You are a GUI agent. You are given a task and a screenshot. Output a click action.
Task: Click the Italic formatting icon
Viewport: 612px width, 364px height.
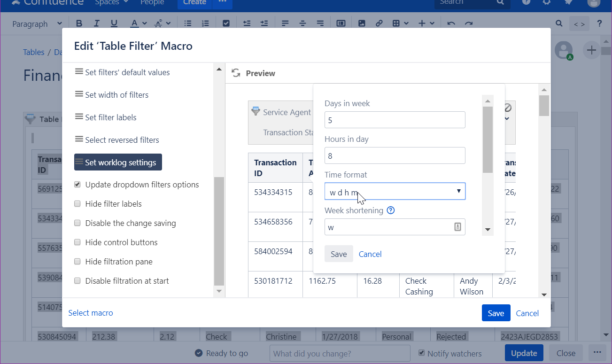97,23
